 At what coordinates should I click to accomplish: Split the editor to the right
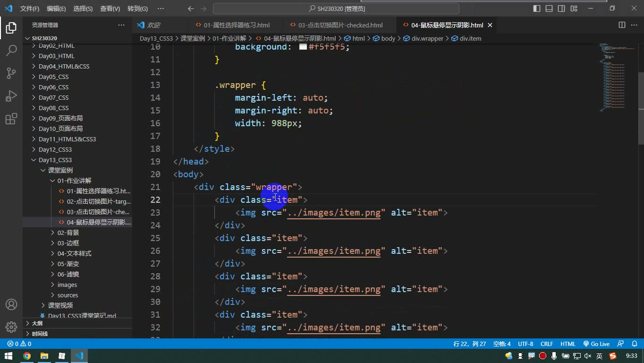click(622, 25)
